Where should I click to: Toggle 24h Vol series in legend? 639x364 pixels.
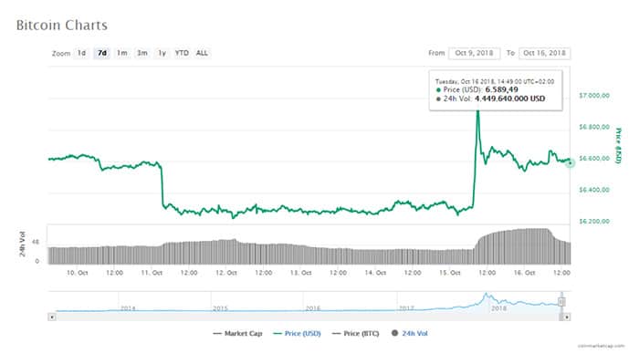coord(410,334)
